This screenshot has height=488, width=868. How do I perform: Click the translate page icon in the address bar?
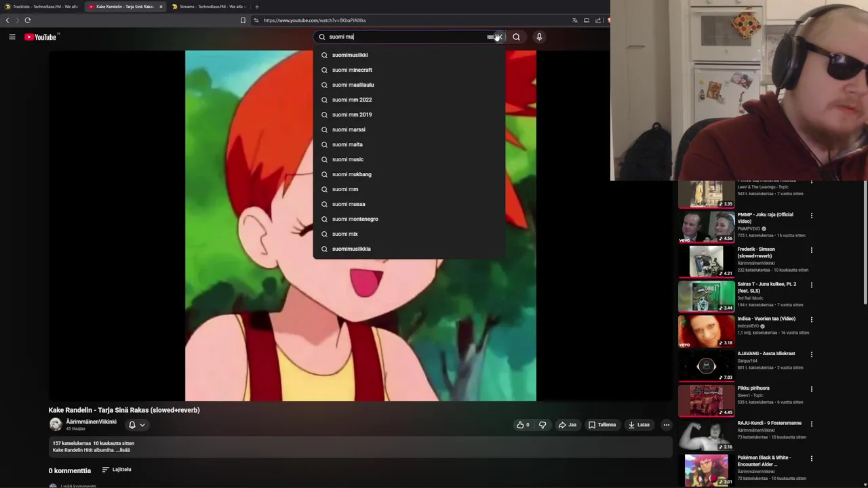(x=575, y=20)
